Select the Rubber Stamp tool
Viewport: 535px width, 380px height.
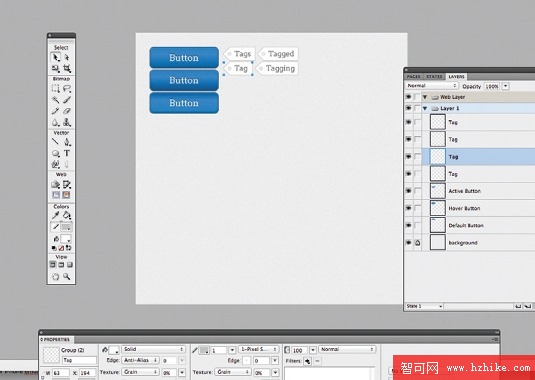click(67, 122)
